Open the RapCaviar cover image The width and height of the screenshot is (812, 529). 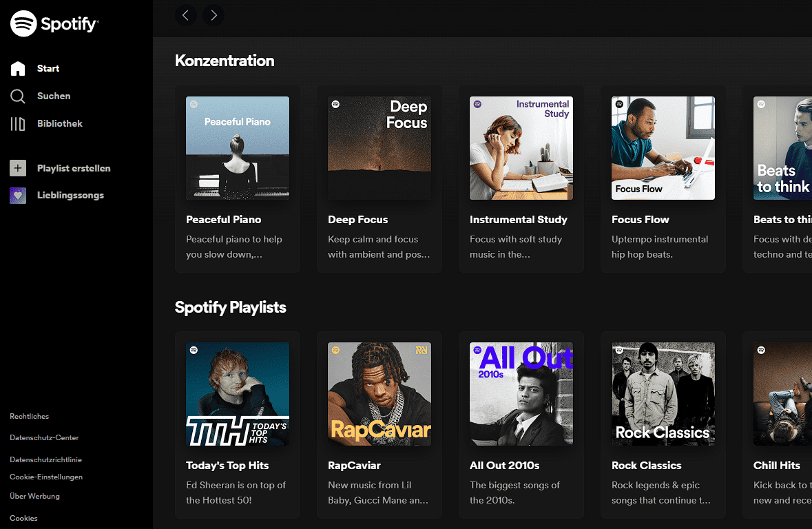[379, 394]
